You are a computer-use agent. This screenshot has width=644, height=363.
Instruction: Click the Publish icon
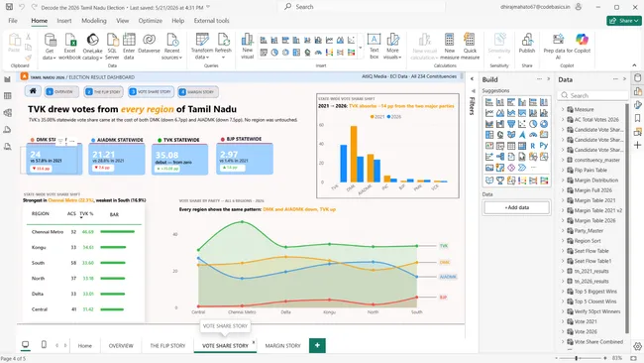pos(527,40)
